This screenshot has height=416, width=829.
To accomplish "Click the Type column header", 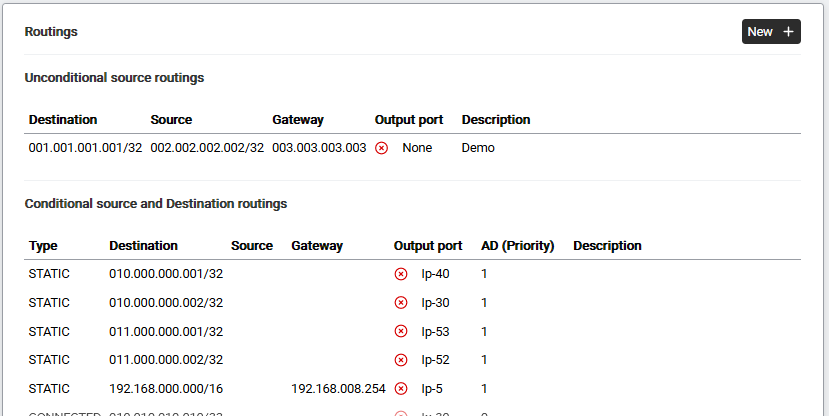I will pos(43,246).
